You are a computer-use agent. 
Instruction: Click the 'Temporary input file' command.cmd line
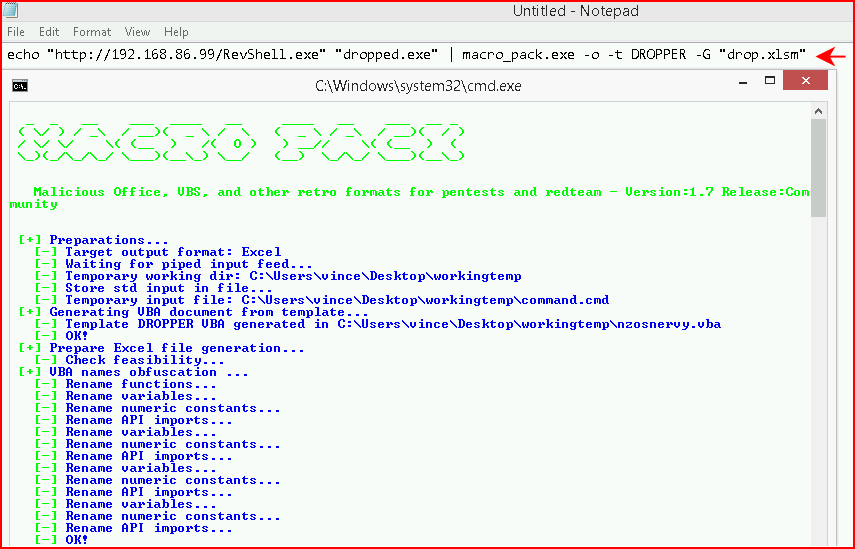click(322, 300)
